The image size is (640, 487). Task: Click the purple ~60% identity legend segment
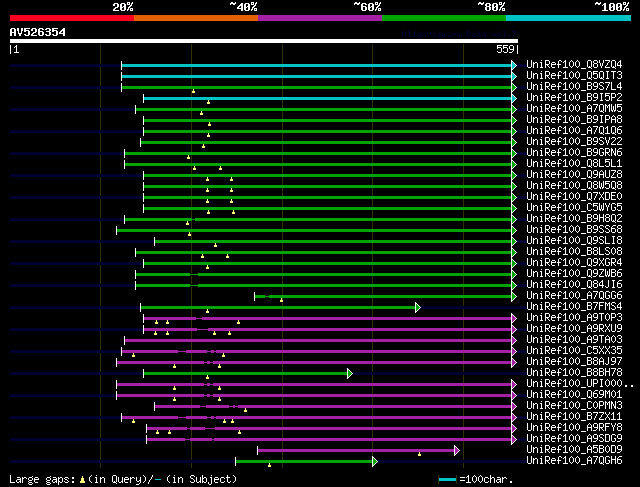(320, 18)
